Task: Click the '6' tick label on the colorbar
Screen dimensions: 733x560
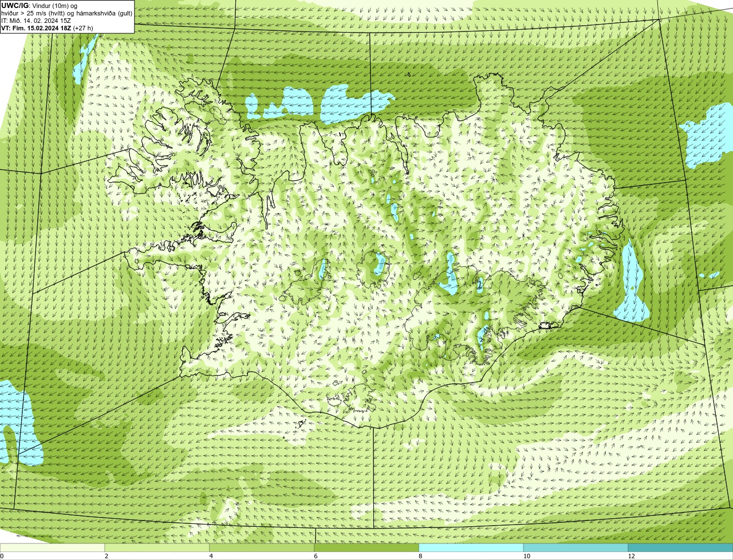Action: pos(316,556)
